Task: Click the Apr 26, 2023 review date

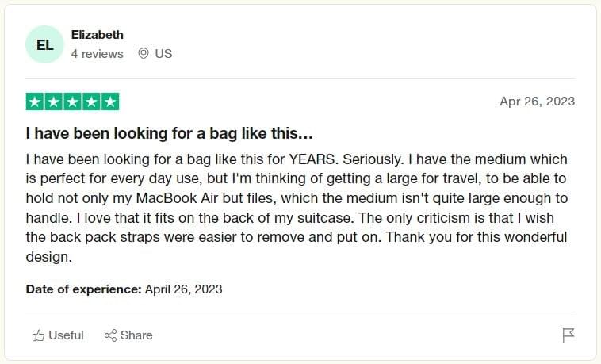Action: coord(537,102)
